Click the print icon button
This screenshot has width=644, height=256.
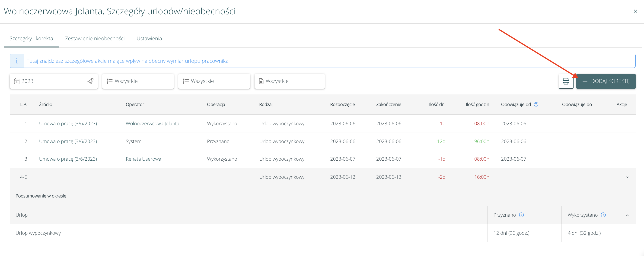pyautogui.click(x=566, y=81)
